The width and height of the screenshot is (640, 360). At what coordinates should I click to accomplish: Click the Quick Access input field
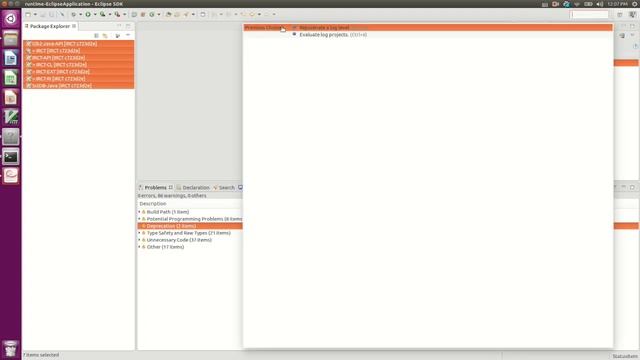pos(589,15)
